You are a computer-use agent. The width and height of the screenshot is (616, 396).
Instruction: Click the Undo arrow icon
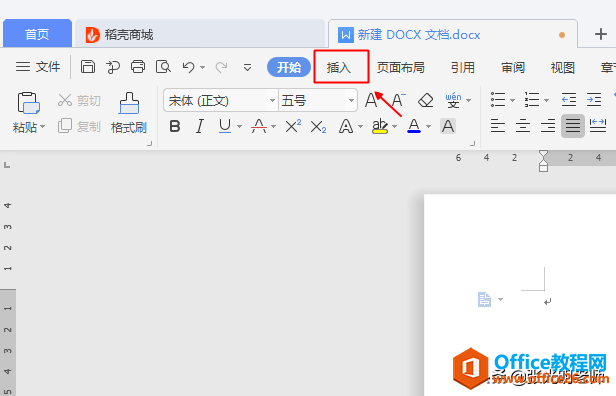pyautogui.click(x=189, y=67)
